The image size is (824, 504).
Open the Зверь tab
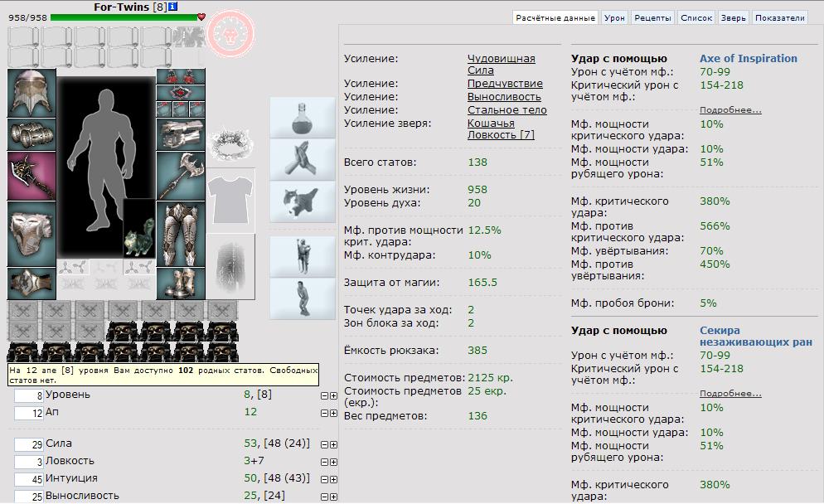(733, 18)
